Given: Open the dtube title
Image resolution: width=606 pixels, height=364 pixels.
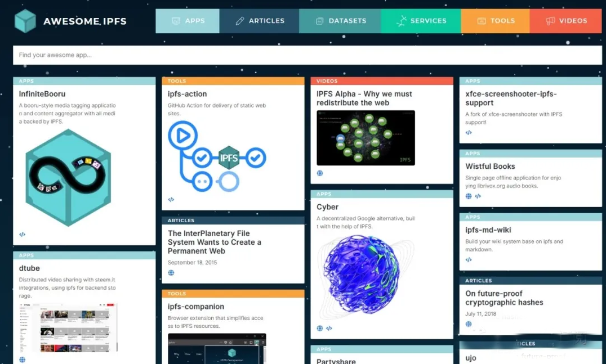Looking at the screenshot, I should pyautogui.click(x=29, y=268).
